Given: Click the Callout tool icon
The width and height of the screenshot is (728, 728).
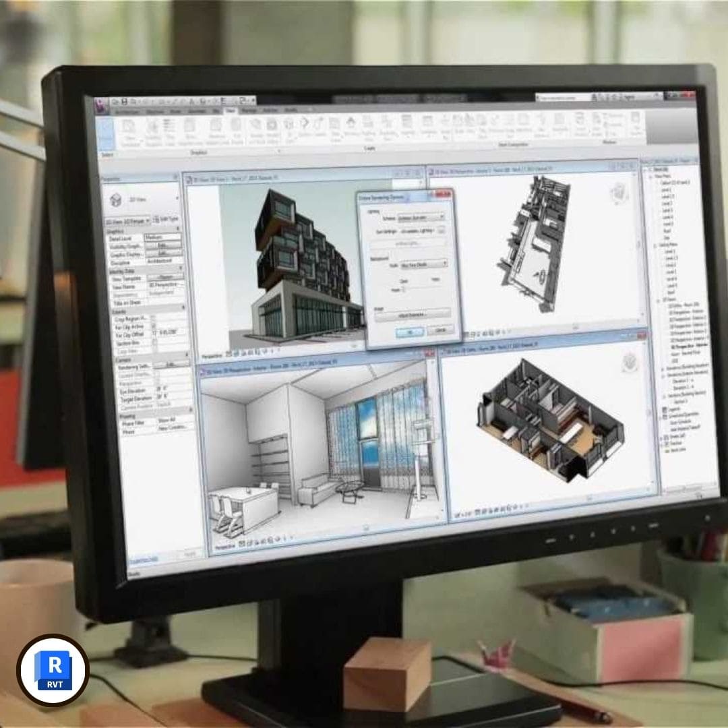Looking at the screenshot, I should (x=317, y=126).
